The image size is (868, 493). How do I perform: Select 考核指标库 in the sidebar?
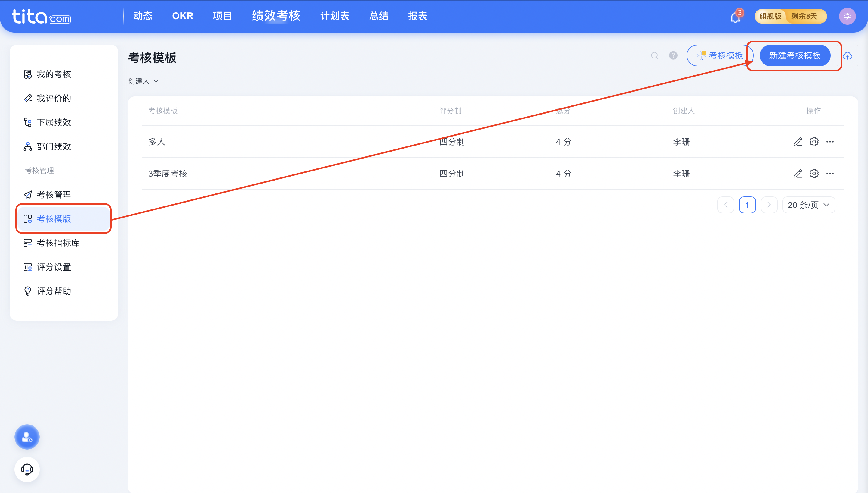(58, 243)
